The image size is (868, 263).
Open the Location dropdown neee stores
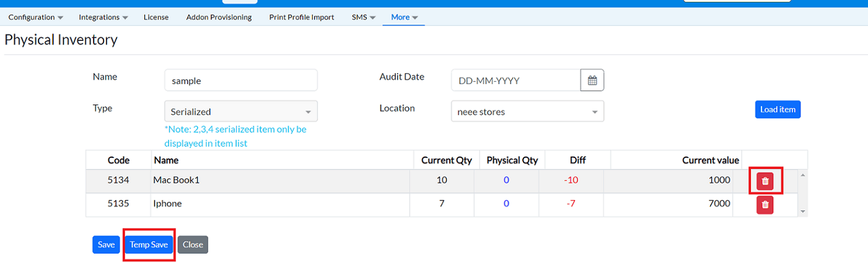tap(527, 112)
